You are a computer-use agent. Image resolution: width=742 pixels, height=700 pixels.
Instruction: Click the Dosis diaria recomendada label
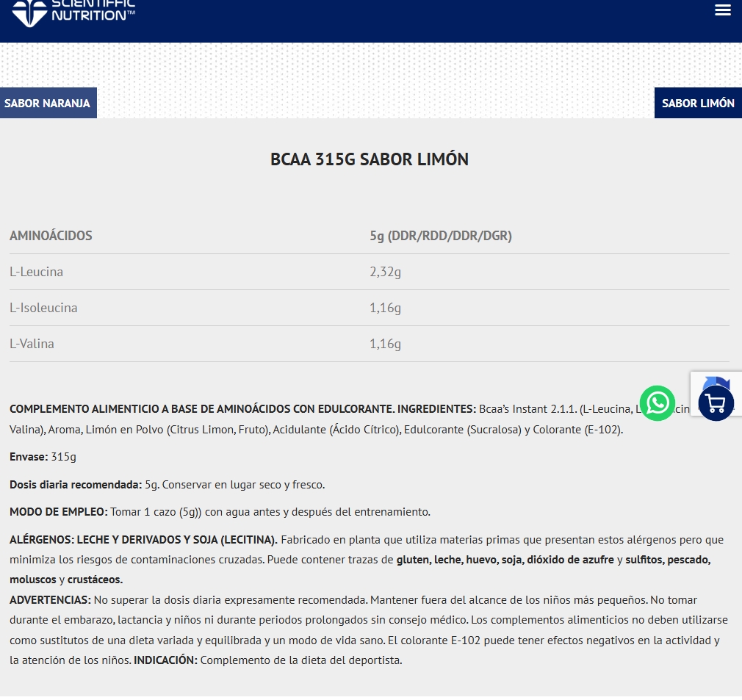click(x=75, y=485)
